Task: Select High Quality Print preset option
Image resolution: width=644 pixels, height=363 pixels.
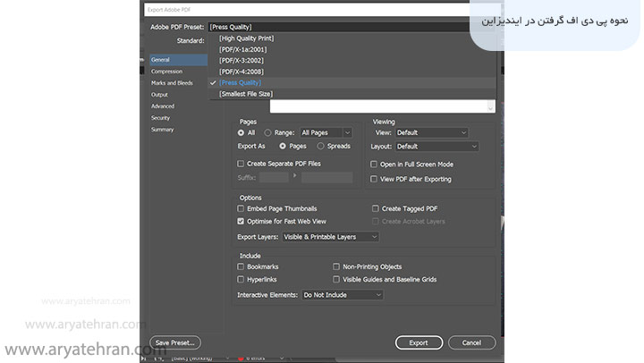Action: pos(246,38)
